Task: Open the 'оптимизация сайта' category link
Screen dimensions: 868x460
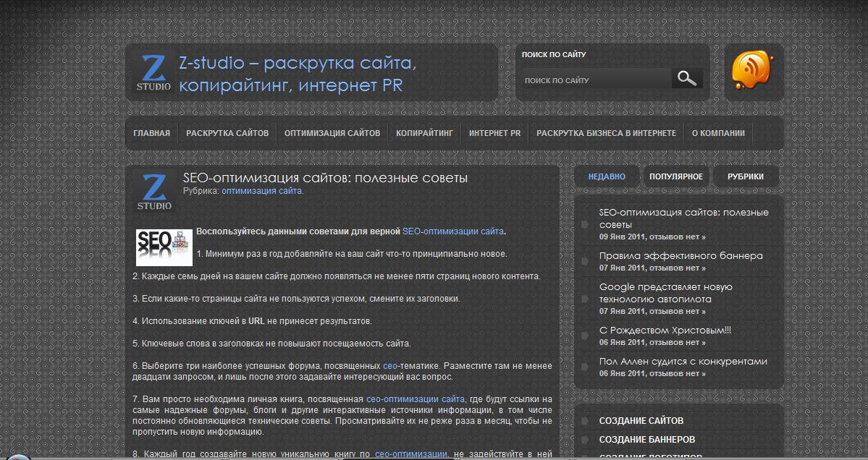Action: coord(261,191)
